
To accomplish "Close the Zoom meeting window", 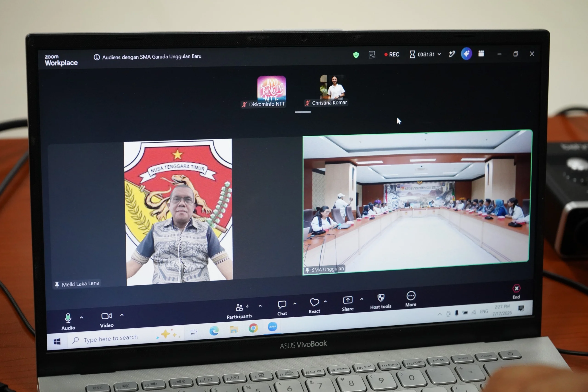I will click(532, 54).
